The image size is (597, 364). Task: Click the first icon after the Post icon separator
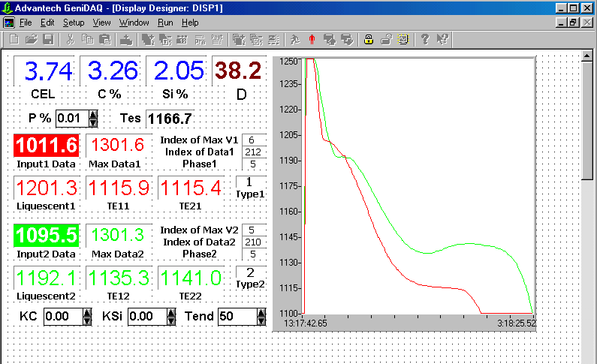(x=239, y=39)
